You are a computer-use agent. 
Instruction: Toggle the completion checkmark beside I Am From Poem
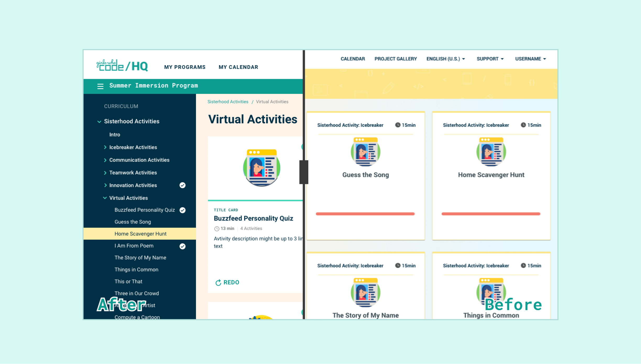pyautogui.click(x=182, y=246)
